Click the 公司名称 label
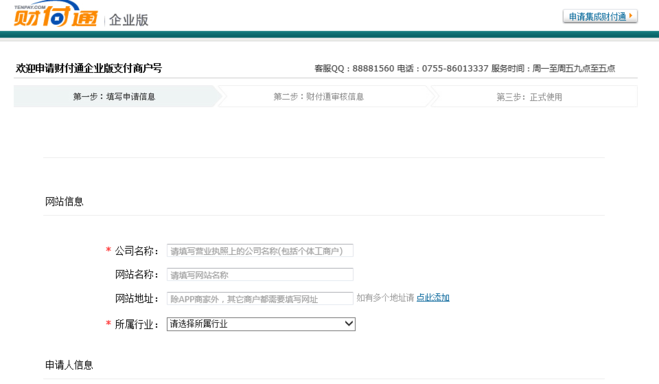Viewport: 659px width, 384px height. [137, 251]
